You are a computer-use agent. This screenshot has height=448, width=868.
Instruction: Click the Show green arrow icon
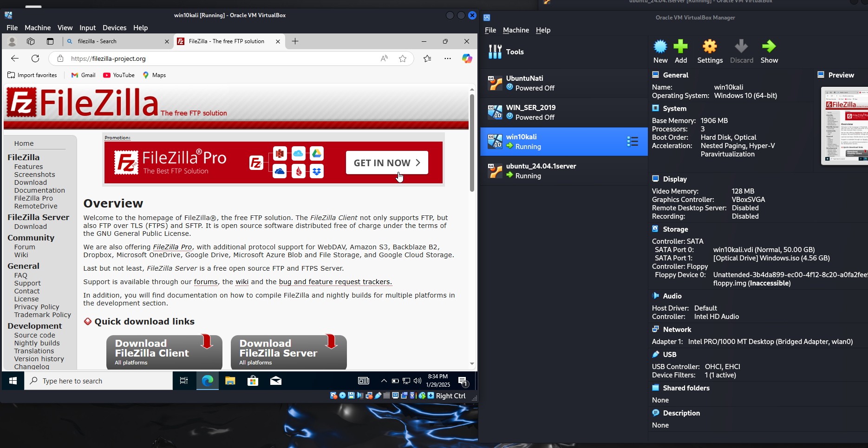coord(769,46)
